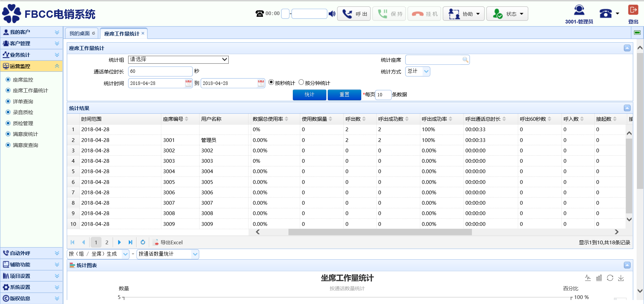
Task: Open the 状态 status dropdown
Action: pyautogui.click(x=507, y=14)
